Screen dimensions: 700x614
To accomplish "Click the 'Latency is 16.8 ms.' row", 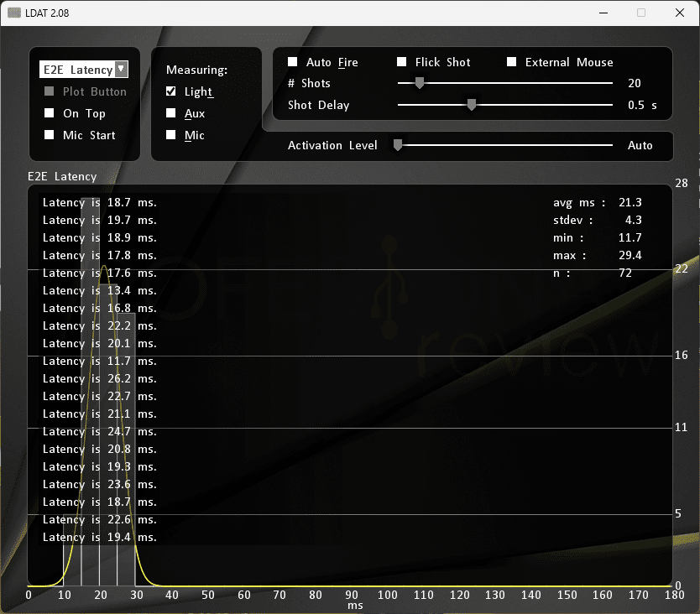I will (x=100, y=309).
